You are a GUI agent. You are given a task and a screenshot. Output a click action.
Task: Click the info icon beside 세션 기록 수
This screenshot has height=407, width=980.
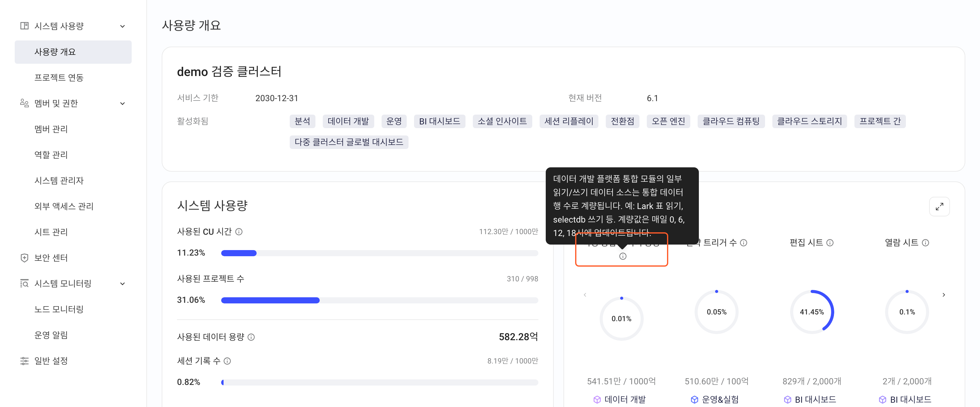227,361
